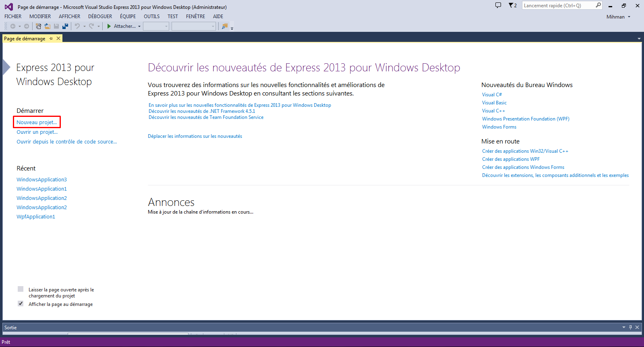Click 'Créer des applications WPF' link
The image size is (644, 347).
511,159
